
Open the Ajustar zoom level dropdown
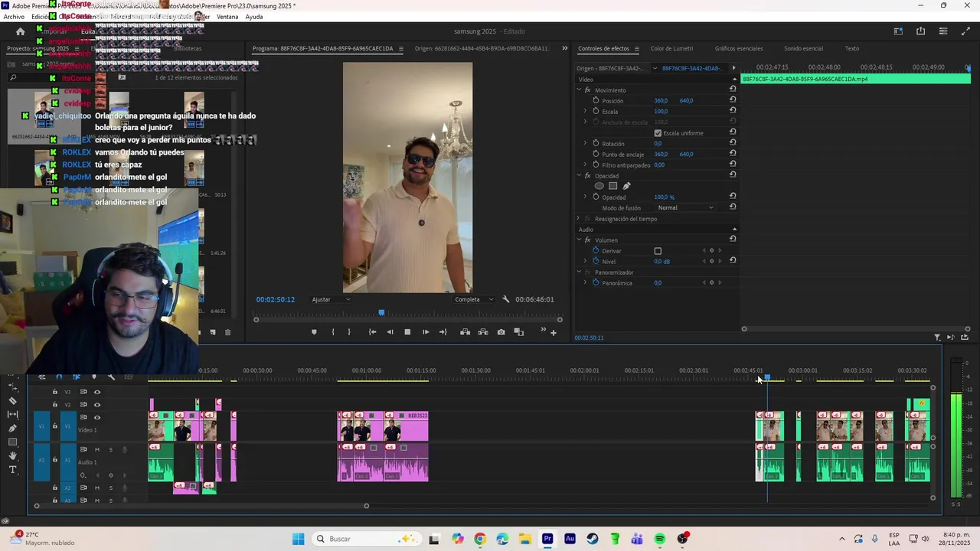pos(332,299)
